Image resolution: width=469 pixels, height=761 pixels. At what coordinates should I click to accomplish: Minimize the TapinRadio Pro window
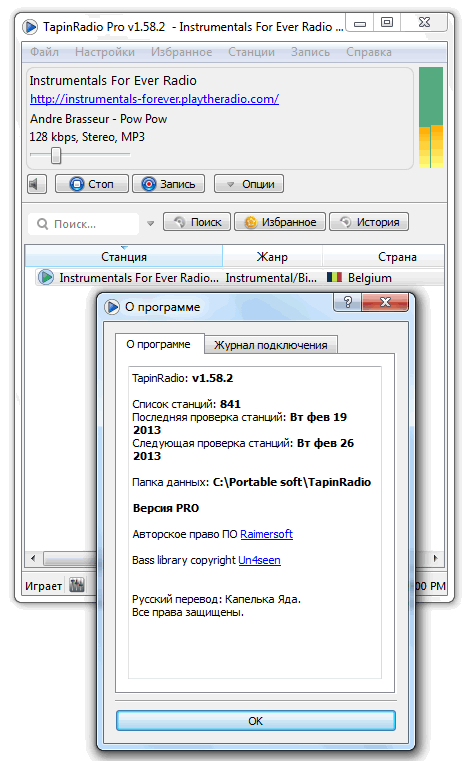pos(360,23)
